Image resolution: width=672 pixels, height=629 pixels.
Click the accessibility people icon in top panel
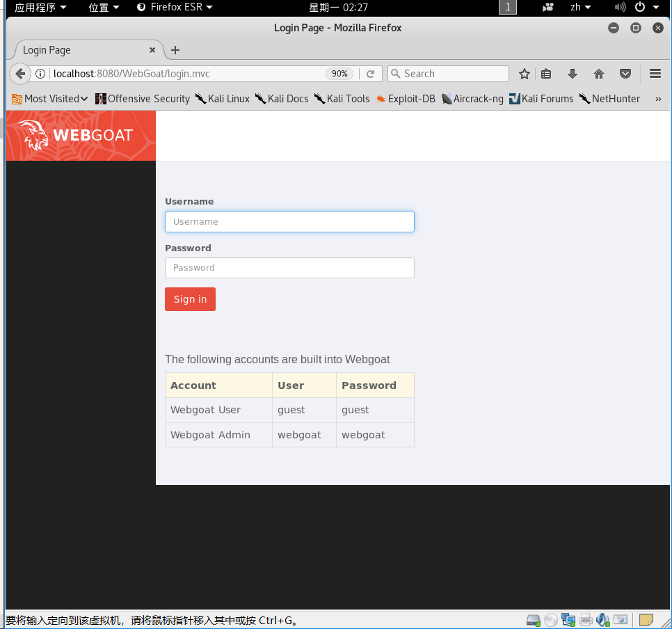(x=547, y=7)
